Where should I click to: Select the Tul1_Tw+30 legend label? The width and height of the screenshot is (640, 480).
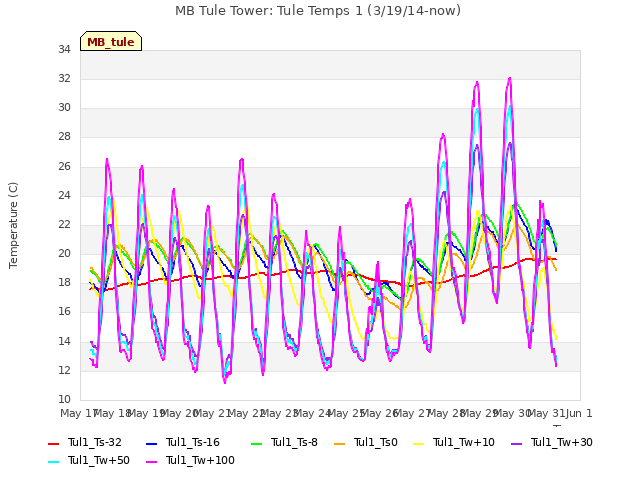[x=562, y=442]
